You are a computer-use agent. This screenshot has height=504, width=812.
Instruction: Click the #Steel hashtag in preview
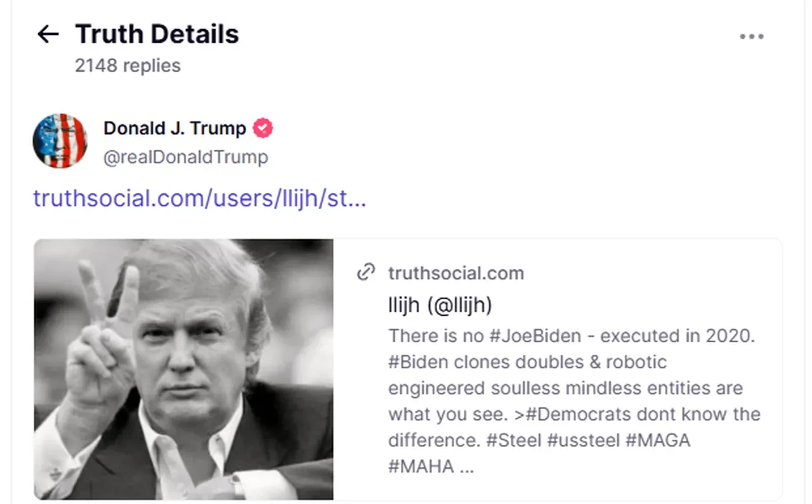click(512, 440)
